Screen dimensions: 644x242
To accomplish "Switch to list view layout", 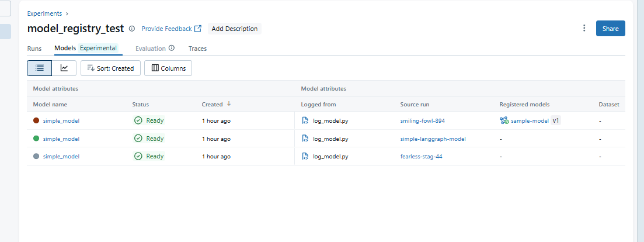I will [x=40, y=68].
